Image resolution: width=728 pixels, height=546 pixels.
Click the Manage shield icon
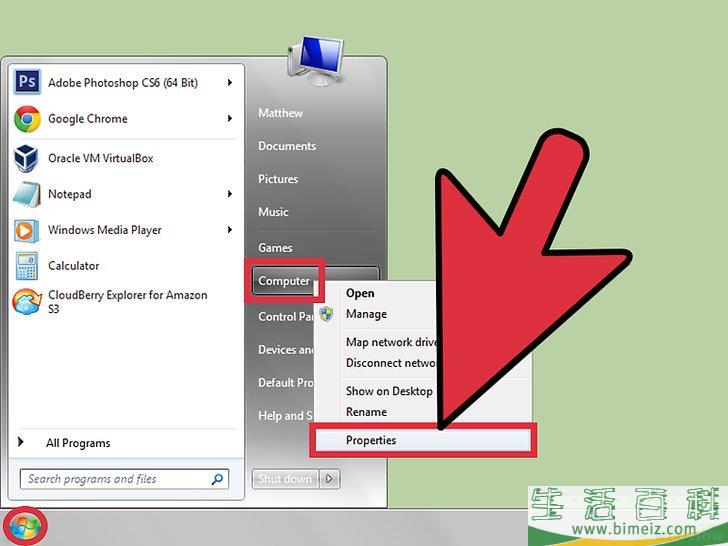(326, 314)
